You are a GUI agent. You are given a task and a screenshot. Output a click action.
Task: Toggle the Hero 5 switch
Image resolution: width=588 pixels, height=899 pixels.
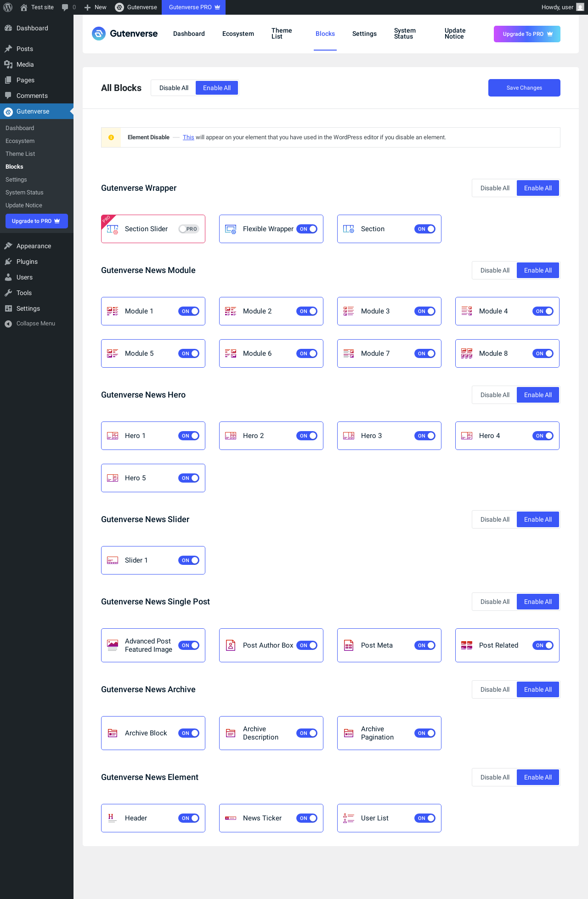[189, 478]
